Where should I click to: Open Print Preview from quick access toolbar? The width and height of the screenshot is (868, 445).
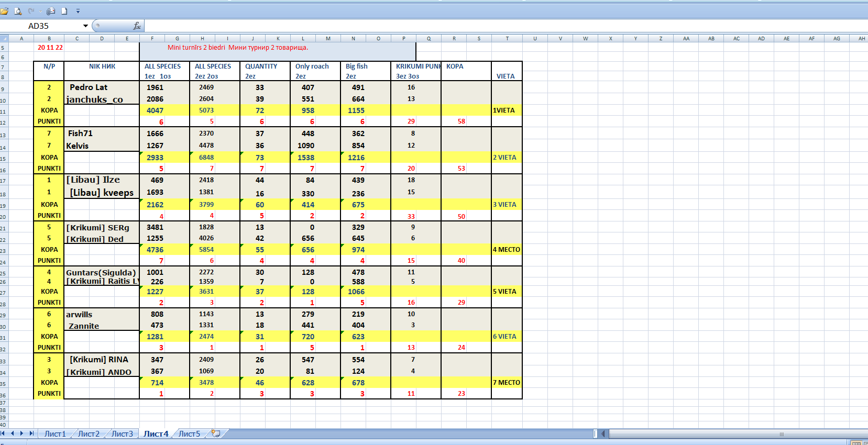coord(18,11)
